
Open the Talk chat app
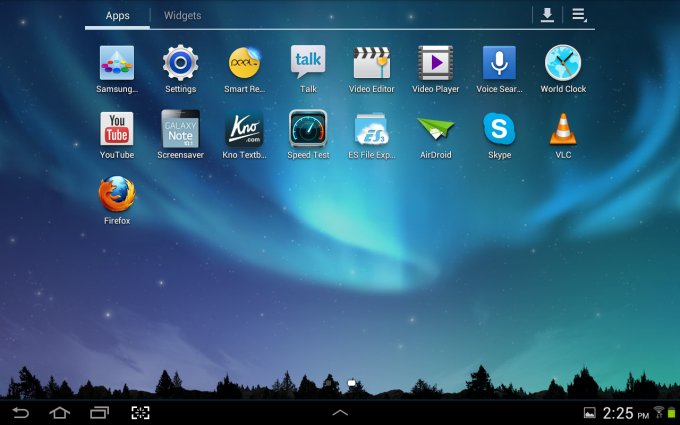click(x=308, y=62)
